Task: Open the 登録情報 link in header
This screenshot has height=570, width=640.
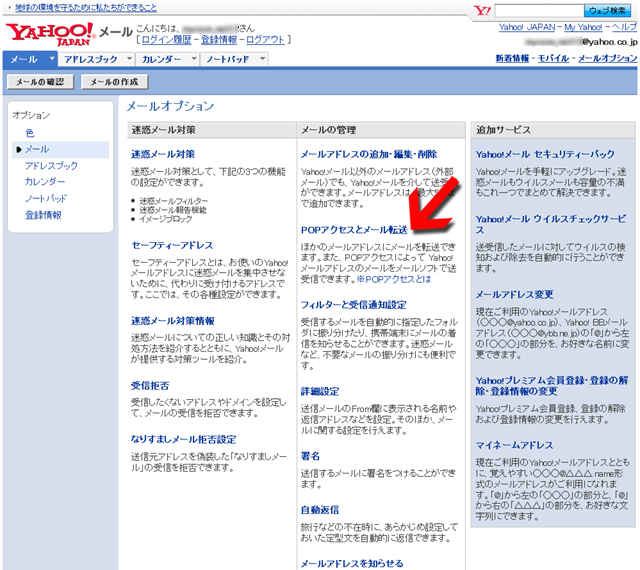Action: click(219, 40)
